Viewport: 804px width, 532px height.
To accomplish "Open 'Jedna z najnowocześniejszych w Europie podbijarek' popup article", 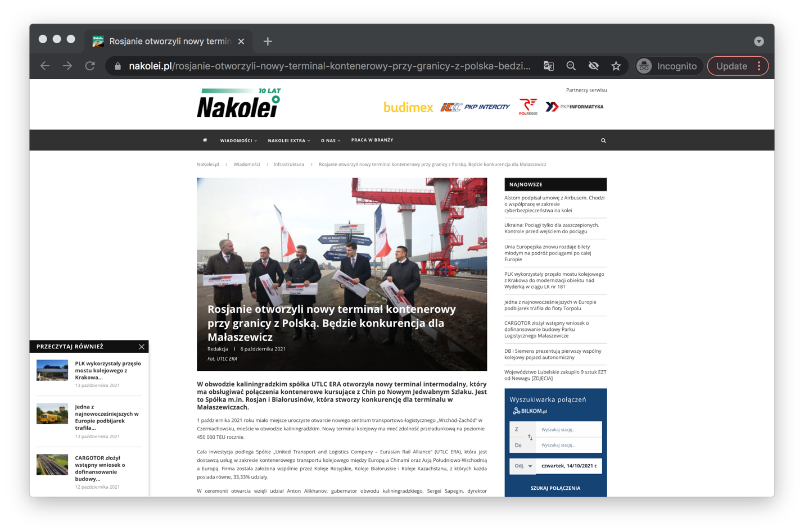I will coord(107,417).
